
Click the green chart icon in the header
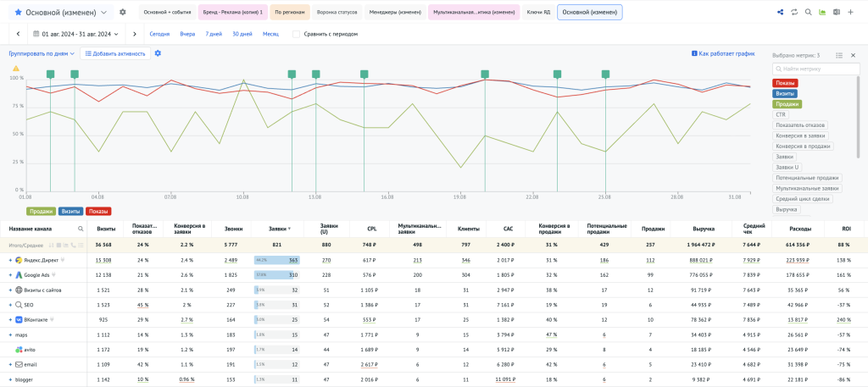pyautogui.click(x=822, y=13)
